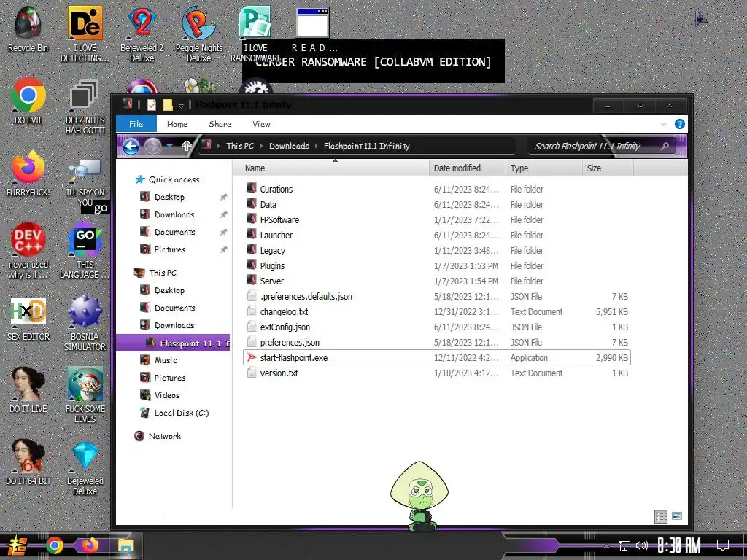747x560 pixels.
Task: Open the Dev C++ desktop shortcut
Action: coord(28,251)
